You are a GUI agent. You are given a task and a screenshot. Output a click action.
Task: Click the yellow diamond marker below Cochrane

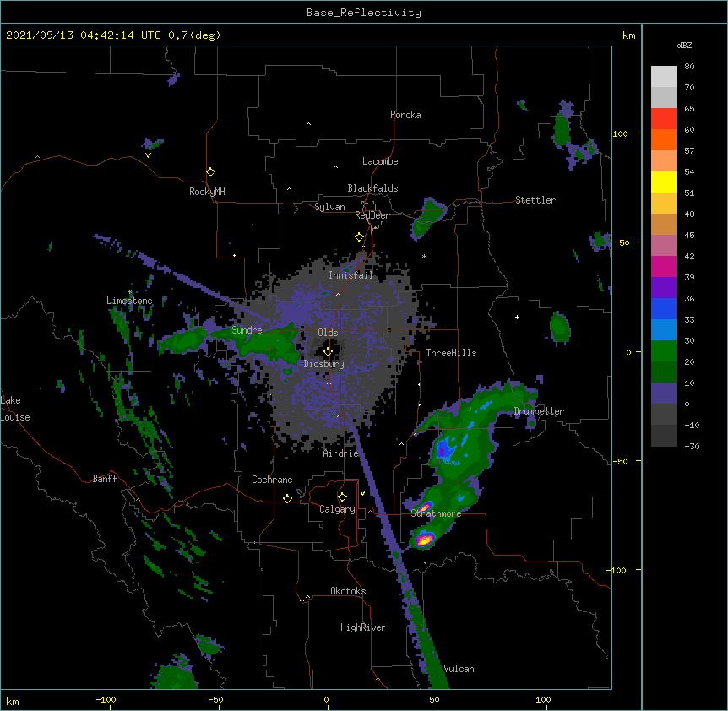[x=287, y=498]
